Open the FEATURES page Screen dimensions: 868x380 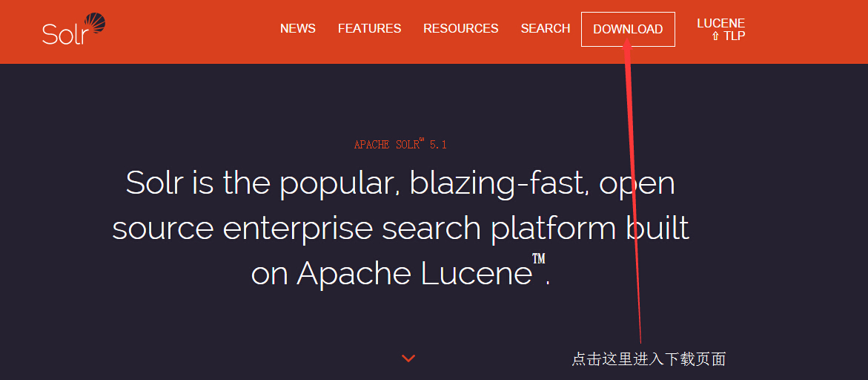(370, 29)
